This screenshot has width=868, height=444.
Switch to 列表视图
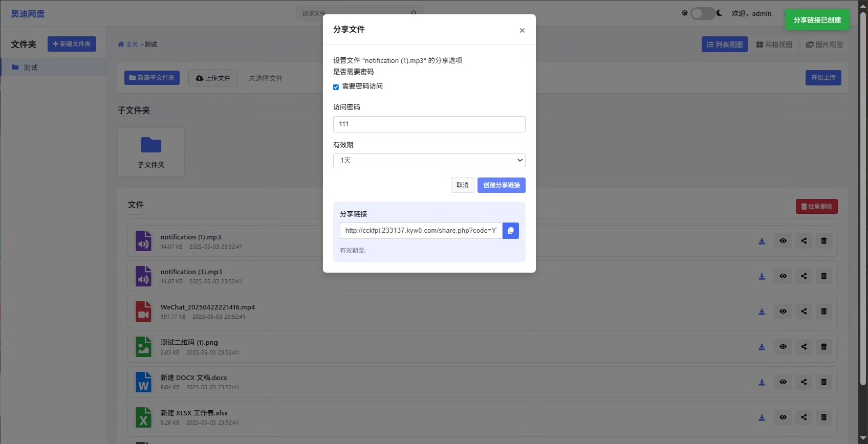pos(724,45)
